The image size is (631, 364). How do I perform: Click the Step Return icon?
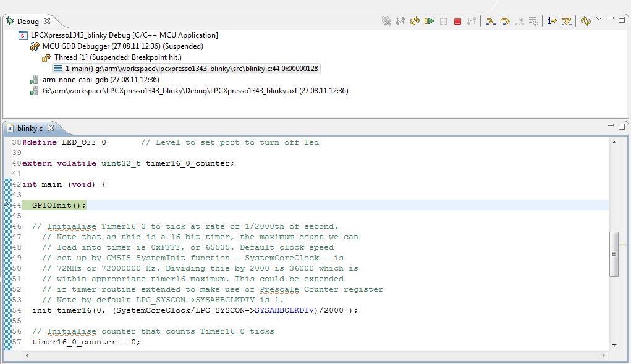click(x=520, y=21)
